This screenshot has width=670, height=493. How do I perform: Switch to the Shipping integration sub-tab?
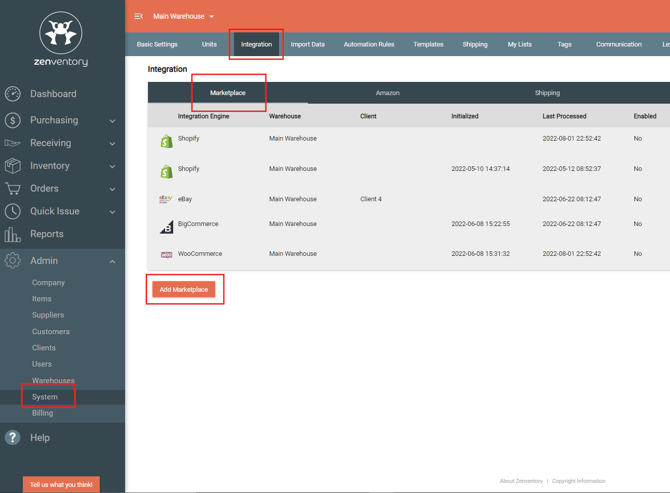547,93
